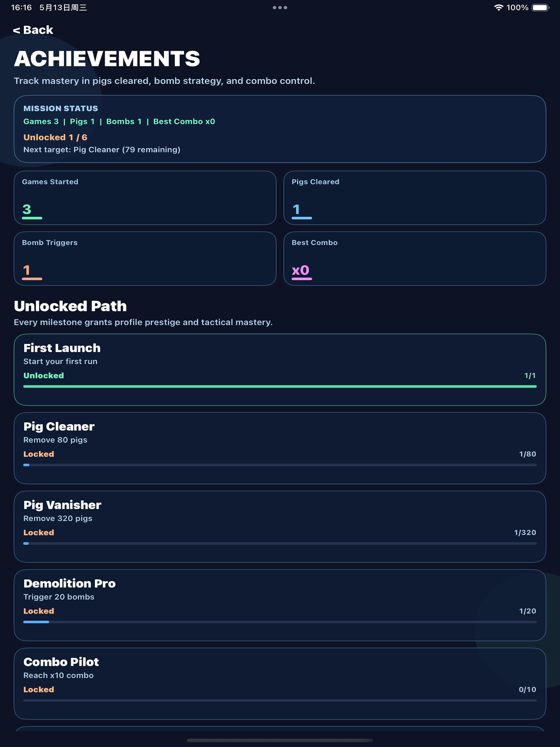The image size is (560, 747).
Task: Select the Games Started stat card
Action: click(x=145, y=198)
